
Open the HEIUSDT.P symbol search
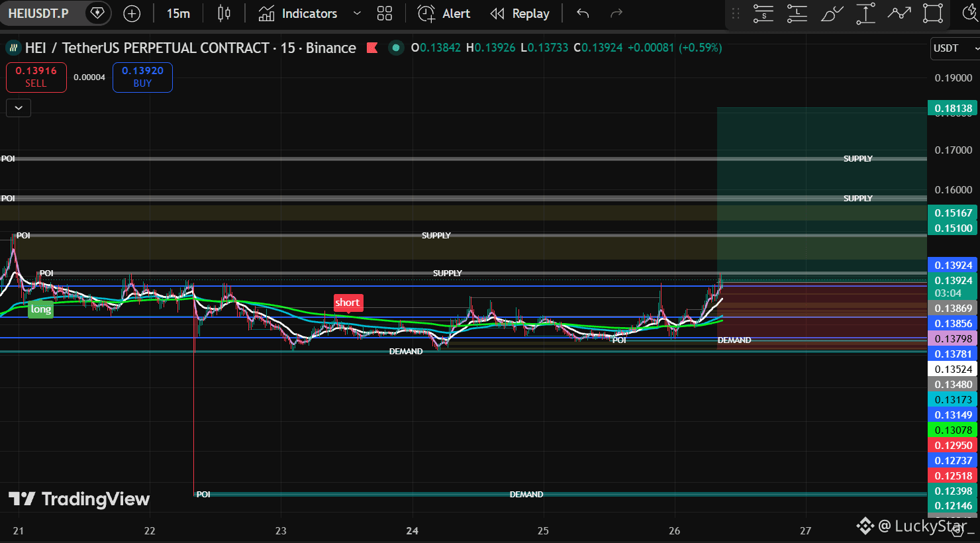pyautogui.click(x=38, y=13)
